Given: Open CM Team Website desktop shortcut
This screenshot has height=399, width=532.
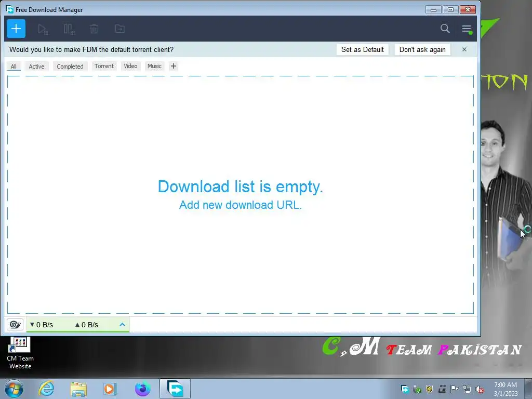Looking at the screenshot, I should (x=20, y=353).
